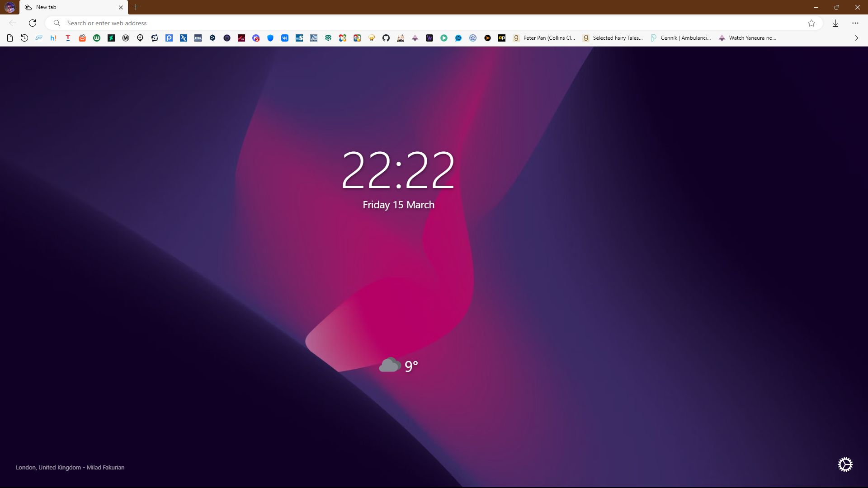The width and height of the screenshot is (868, 488).
Task: Open the browser three-dots menu
Action: coord(855,23)
